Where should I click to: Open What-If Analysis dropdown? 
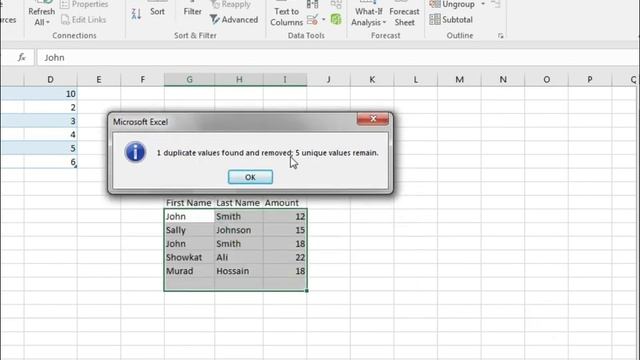[369, 16]
